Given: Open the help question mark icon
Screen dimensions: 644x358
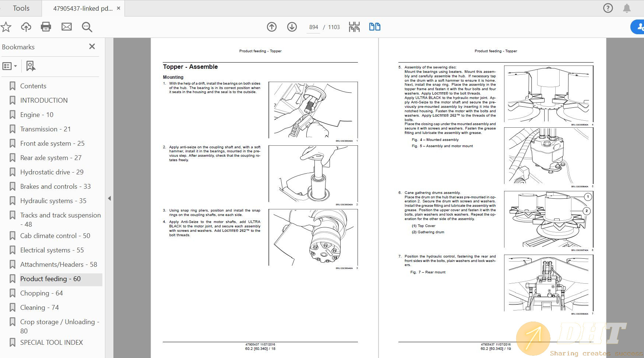Looking at the screenshot, I should [608, 8].
